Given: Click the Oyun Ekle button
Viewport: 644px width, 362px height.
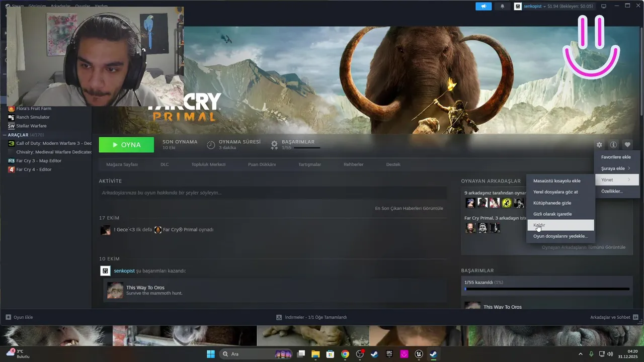Looking at the screenshot, I should (19, 317).
